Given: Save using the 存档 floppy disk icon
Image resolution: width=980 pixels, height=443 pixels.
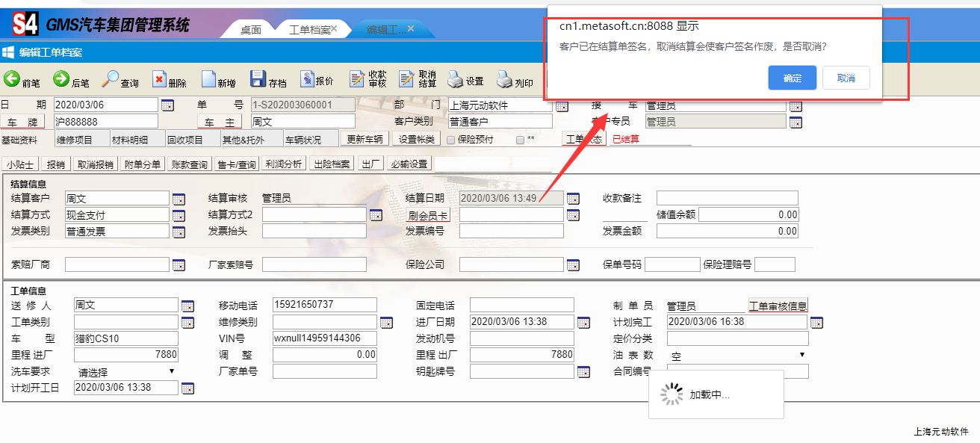Looking at the screenshot, I should pyautogui.click(x=258, y=79).
